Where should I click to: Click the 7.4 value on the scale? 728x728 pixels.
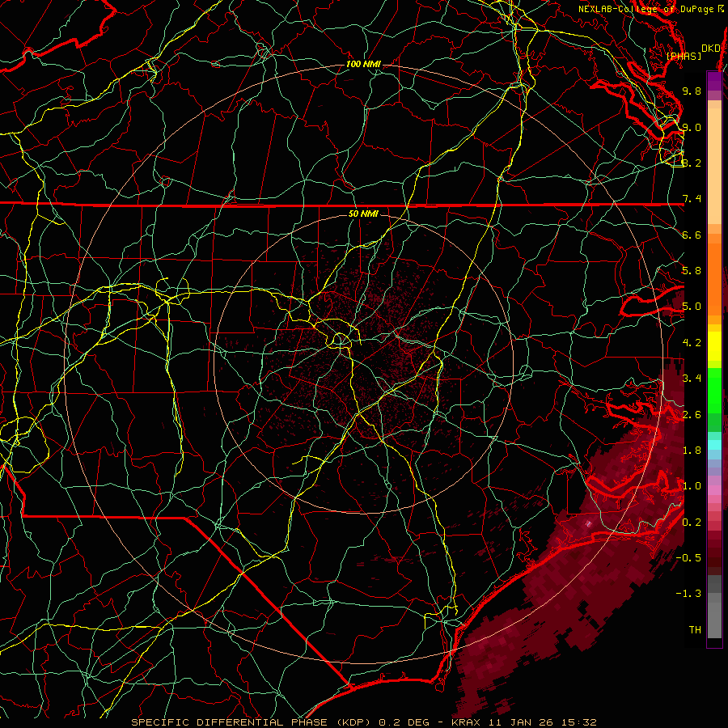(692, 199)
